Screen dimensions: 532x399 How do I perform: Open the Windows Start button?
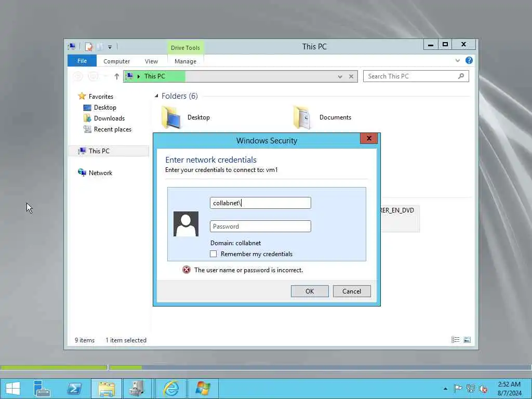coord(13,389)
